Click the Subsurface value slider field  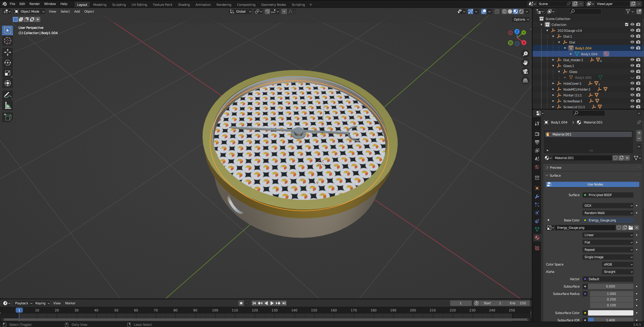(x=611, y=286)
